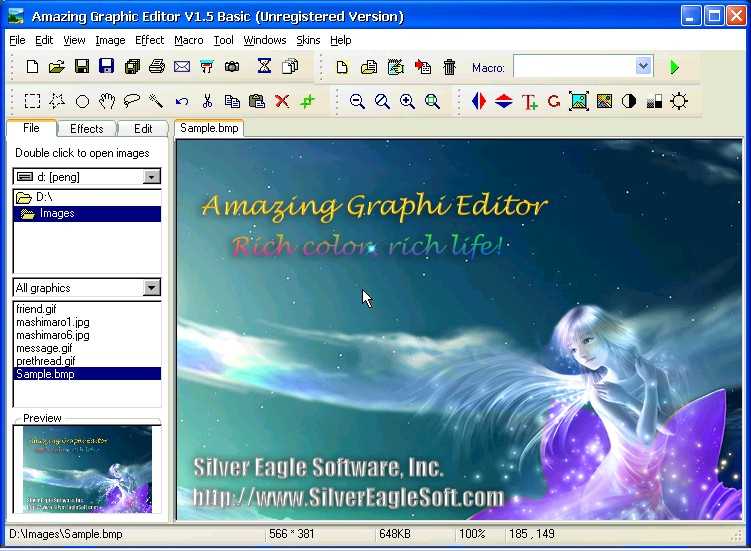Screen dimensions: 751x551
Task: Select mashimaro1.jpg in file list
Action: pos(87,322)
